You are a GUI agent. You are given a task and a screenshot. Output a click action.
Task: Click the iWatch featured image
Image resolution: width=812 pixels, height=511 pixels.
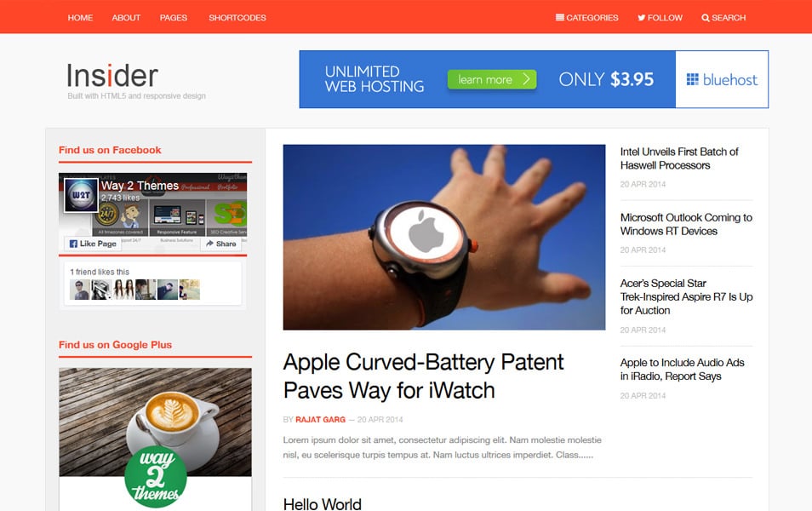(443, 237)
